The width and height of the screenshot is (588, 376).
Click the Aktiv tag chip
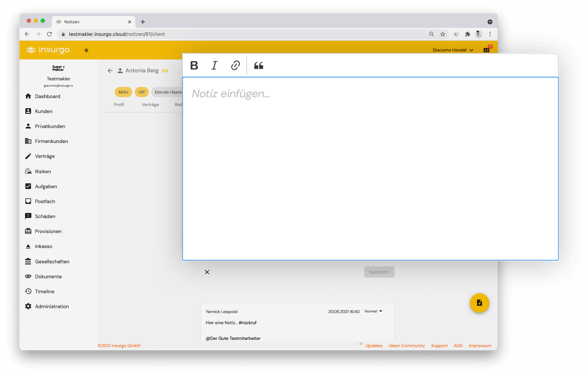coord(123,92)
